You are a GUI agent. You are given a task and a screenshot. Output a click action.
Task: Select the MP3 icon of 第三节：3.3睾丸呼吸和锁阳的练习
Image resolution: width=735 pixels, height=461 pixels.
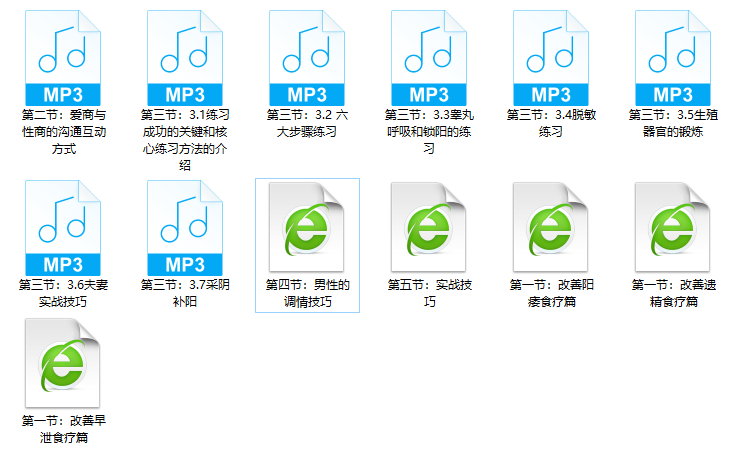(x=429, y=58)
